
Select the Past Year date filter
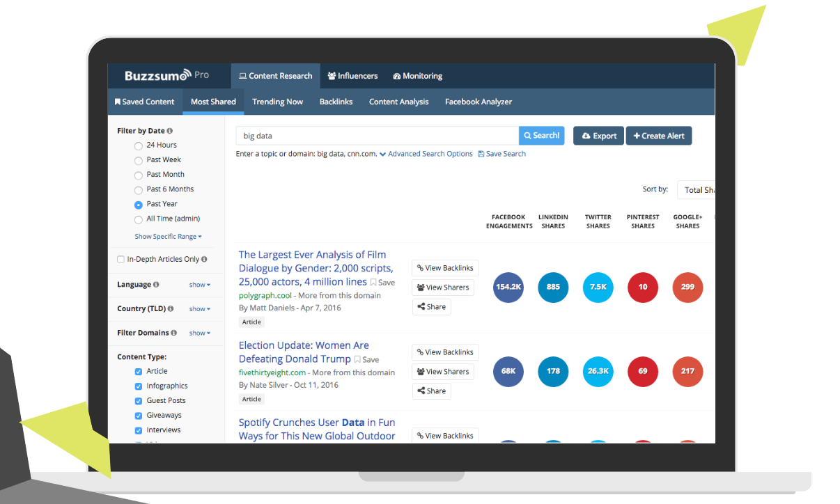click(139, 205)
